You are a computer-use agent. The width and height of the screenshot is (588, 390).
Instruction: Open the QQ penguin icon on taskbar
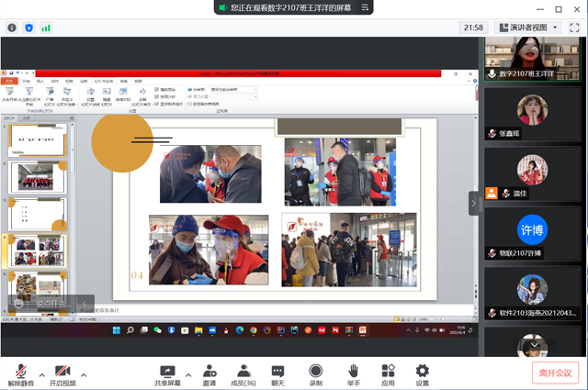tap(226, 330)
